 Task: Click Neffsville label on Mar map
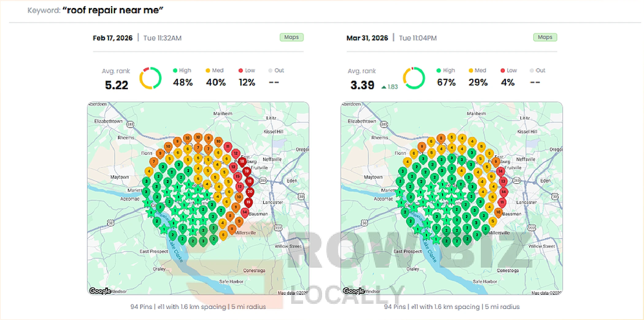click(526, 159)
